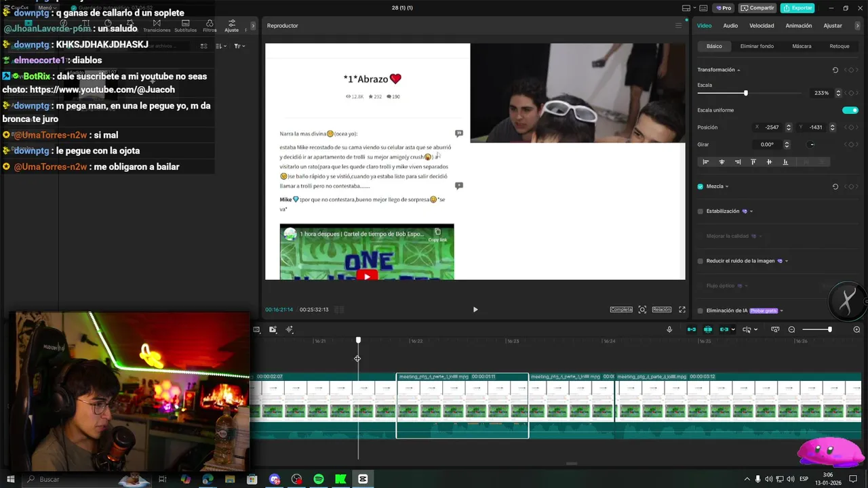Zoom in the timeline with plus icon
Viewport: 868px width, 488px height.
[856, 329]
